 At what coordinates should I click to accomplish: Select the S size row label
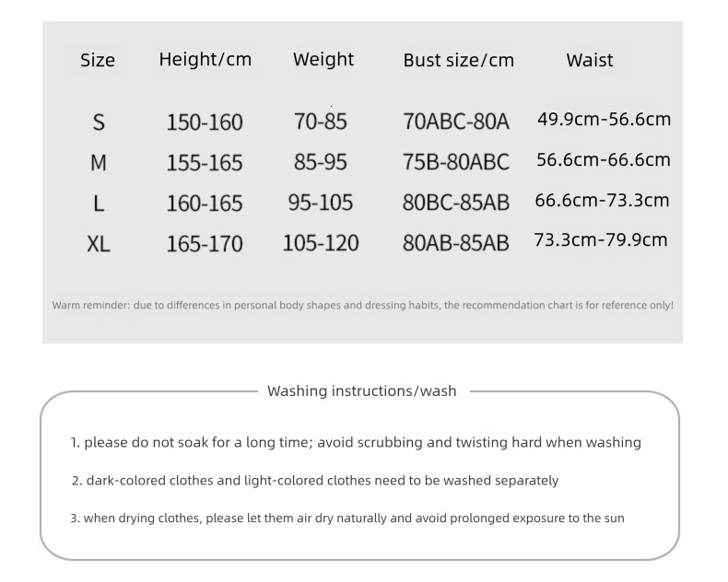click(x=99, y=122)
